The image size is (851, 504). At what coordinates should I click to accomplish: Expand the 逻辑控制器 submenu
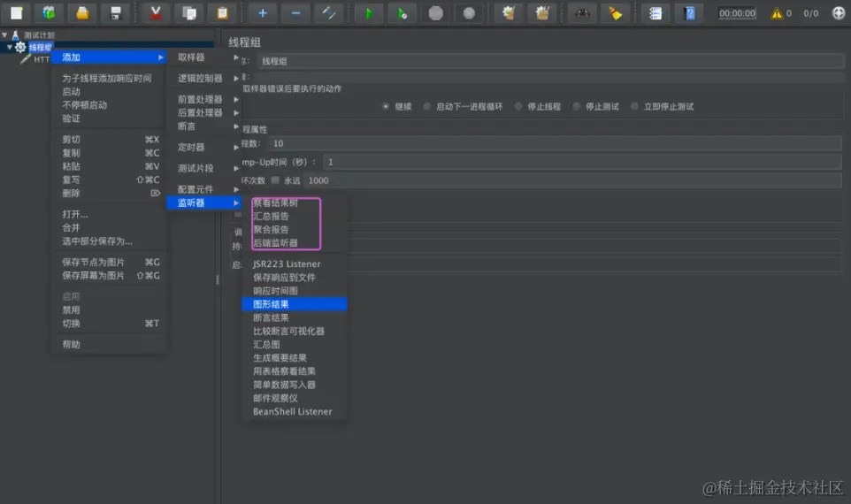pos(203,78)
